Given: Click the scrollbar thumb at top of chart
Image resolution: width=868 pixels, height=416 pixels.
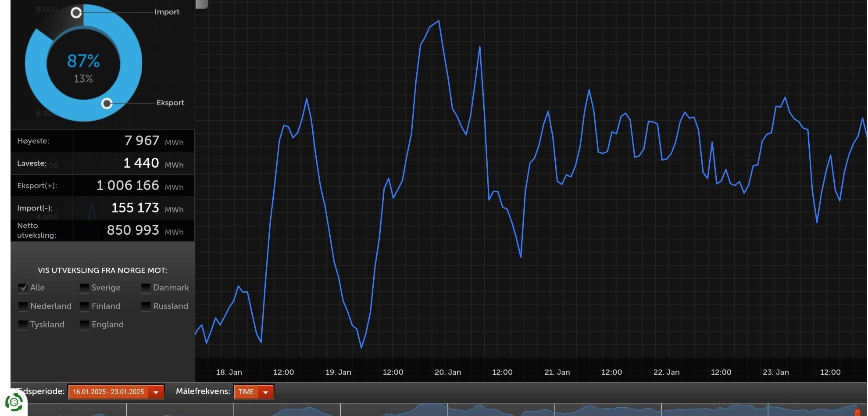Looking at the screenshot, I should (x=202, y=4).
